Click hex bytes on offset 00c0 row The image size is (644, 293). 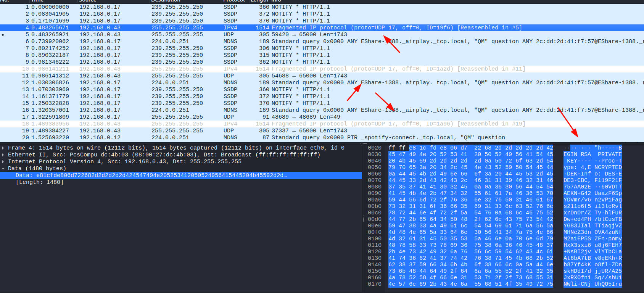471,213
